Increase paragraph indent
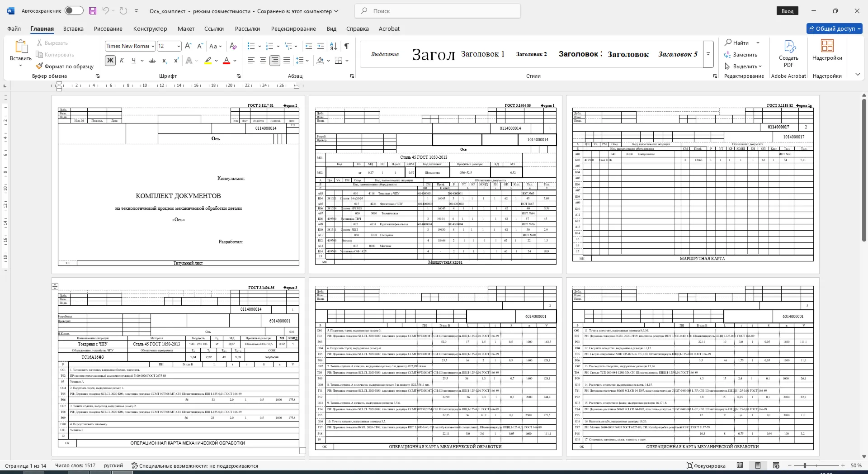 [321, 46]
